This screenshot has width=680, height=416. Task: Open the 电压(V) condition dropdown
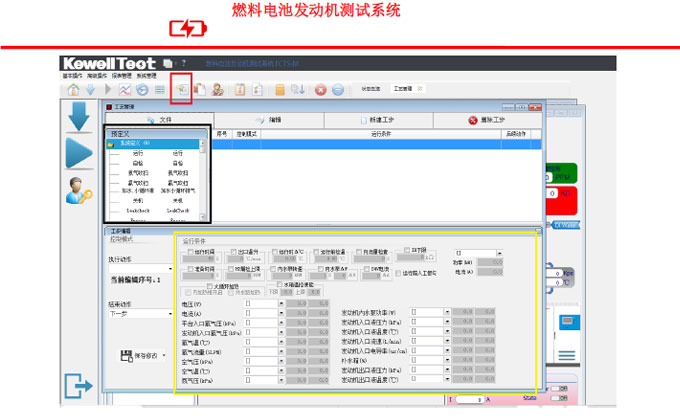282,303
